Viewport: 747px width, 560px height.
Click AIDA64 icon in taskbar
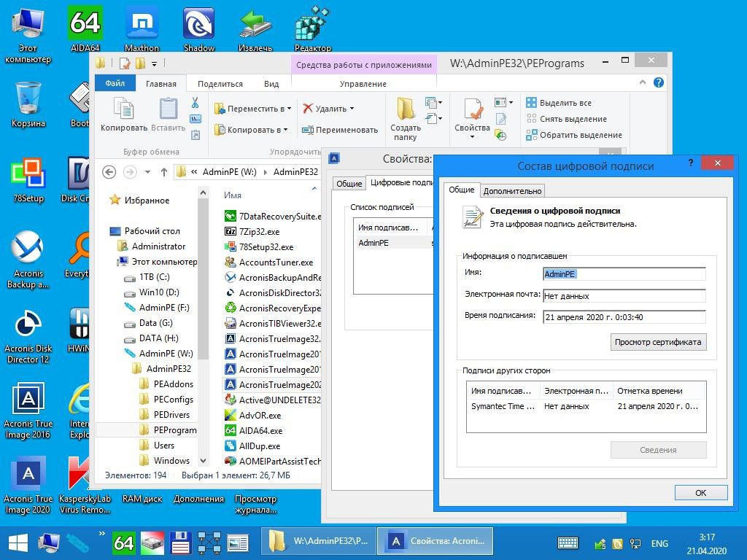point(123,542)
